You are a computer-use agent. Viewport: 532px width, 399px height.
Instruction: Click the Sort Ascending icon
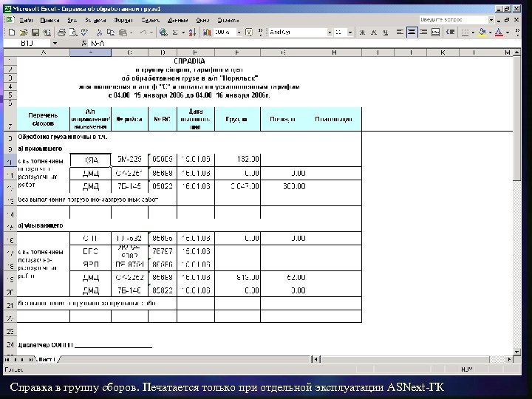point(192,33)
